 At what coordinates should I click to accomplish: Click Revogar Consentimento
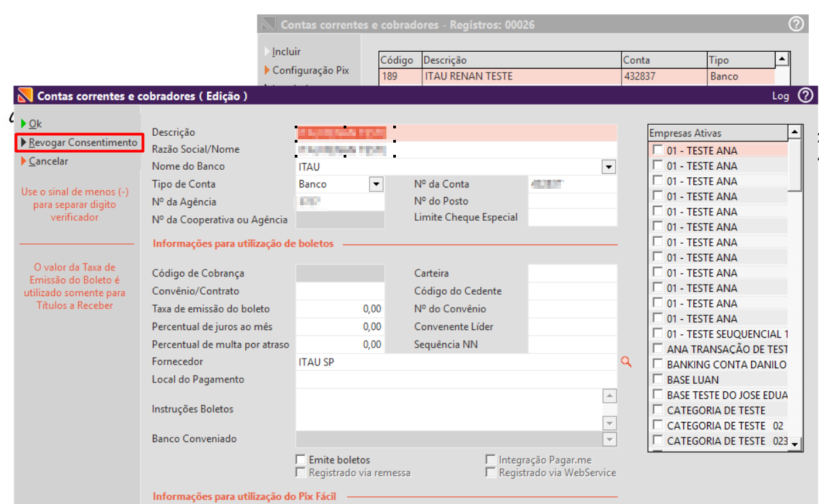coord(82,143)
